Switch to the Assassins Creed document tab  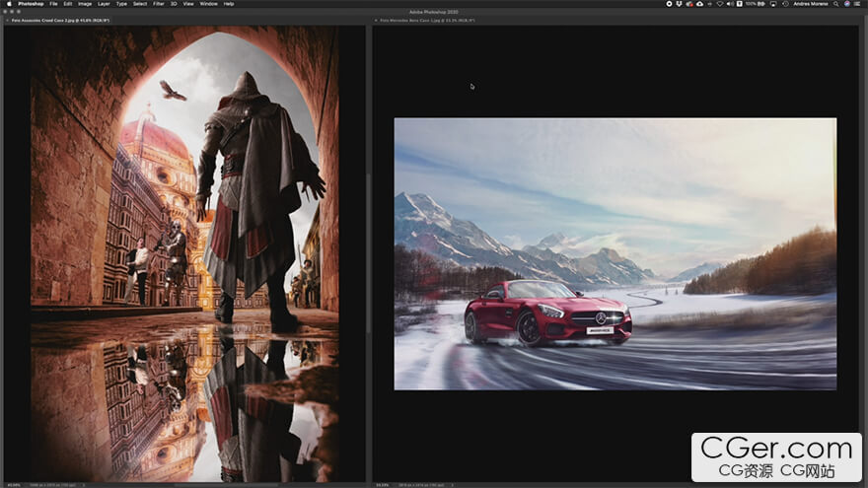click(x=60, y=21)
